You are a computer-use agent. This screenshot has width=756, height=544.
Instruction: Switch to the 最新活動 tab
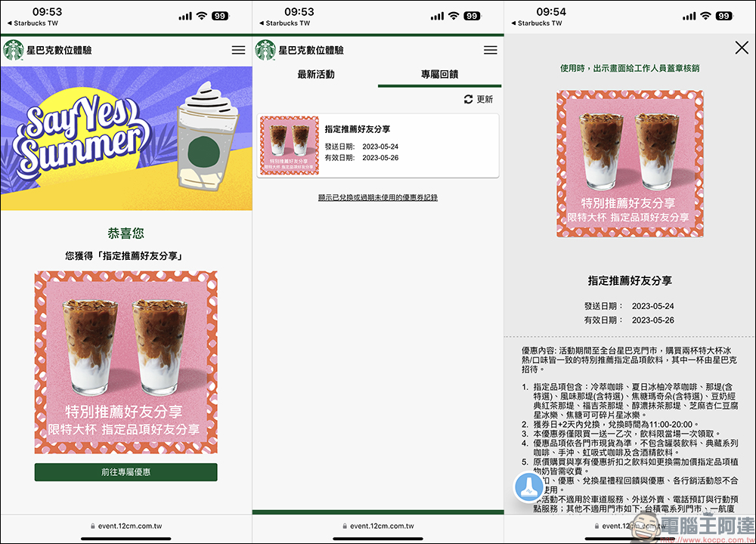tap(316, 75)
